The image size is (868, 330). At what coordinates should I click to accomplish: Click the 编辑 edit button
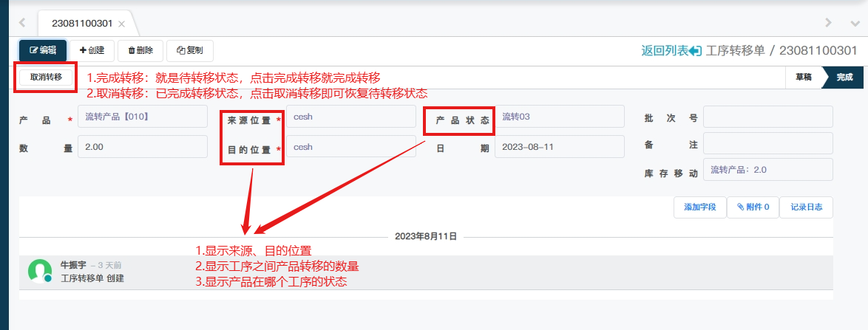pos(43,50)
